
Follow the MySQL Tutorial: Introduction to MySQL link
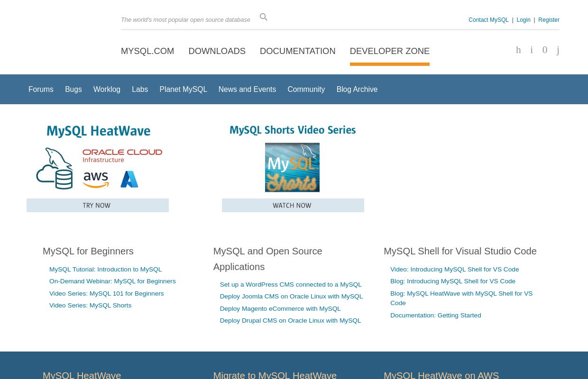(x=105, y=269)
